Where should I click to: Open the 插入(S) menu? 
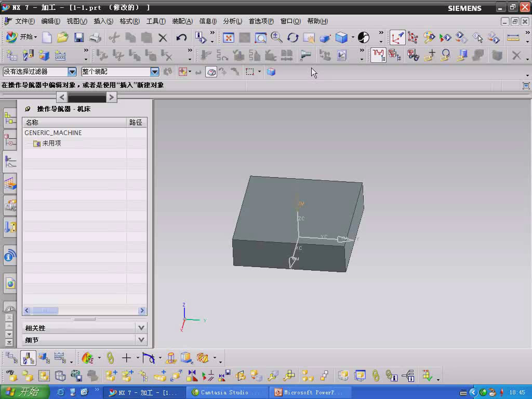[103, 21]
